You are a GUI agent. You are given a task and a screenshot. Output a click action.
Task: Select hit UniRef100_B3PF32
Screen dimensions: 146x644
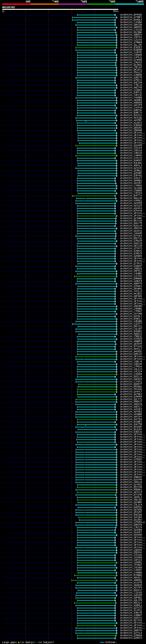(x=131, y=93)
